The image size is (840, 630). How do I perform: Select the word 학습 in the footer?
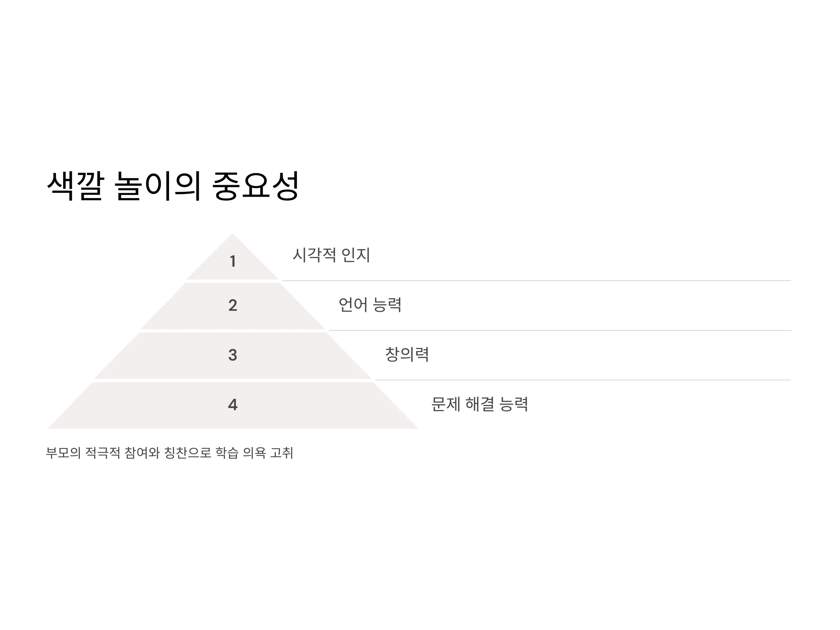pyautogui.click(x=227, y=453)
